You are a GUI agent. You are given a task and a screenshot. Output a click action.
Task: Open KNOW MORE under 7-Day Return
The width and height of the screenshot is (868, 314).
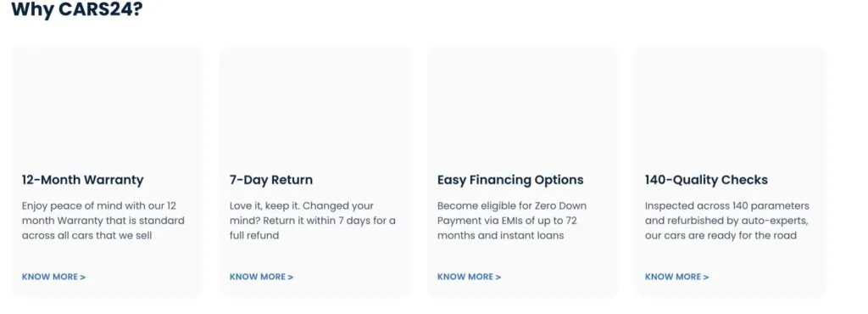point(261,277)
